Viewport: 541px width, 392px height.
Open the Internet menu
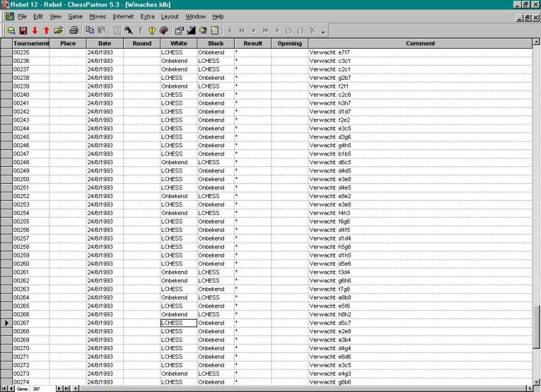coord(122,16)
